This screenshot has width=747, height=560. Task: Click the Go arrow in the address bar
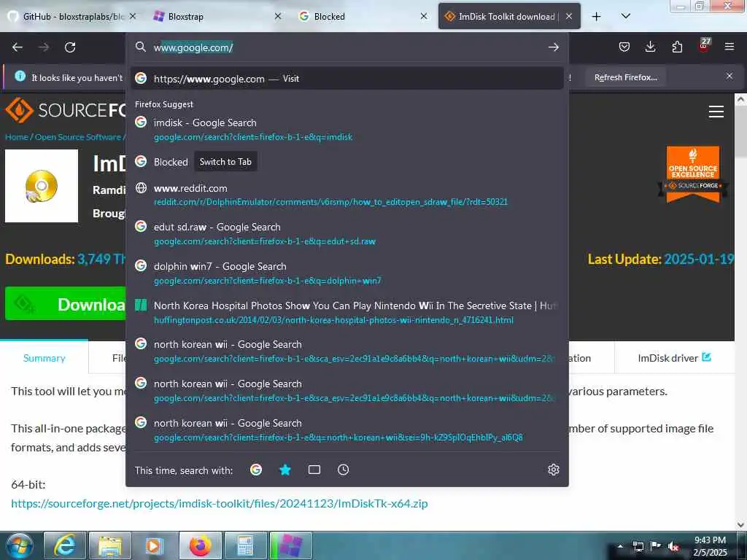tap(553, 47)
